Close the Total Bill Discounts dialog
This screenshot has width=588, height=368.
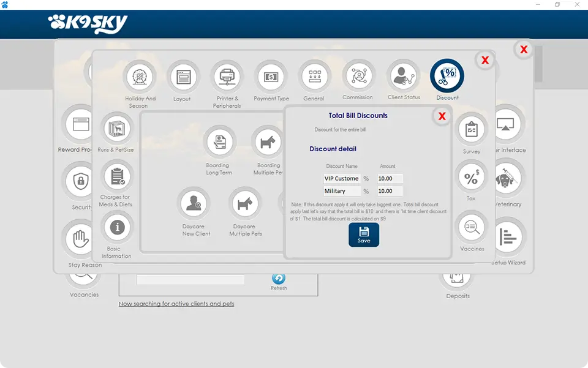click(441, 116)
